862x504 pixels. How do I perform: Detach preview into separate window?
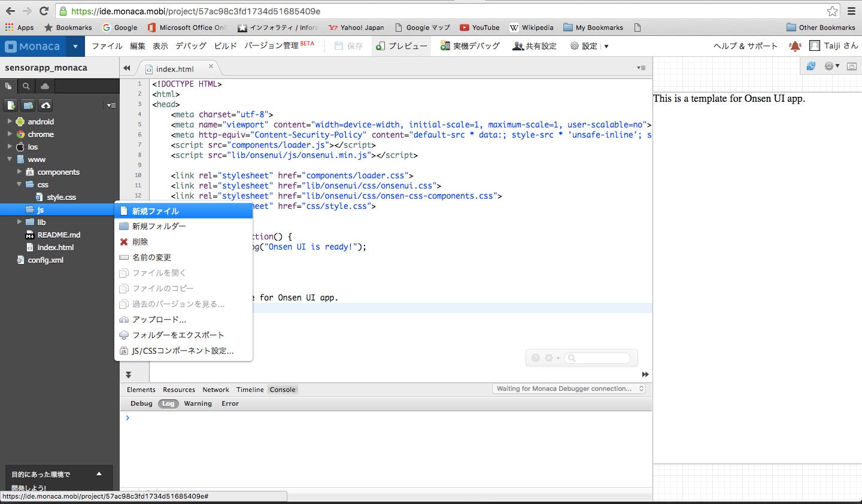pos(851,66)
